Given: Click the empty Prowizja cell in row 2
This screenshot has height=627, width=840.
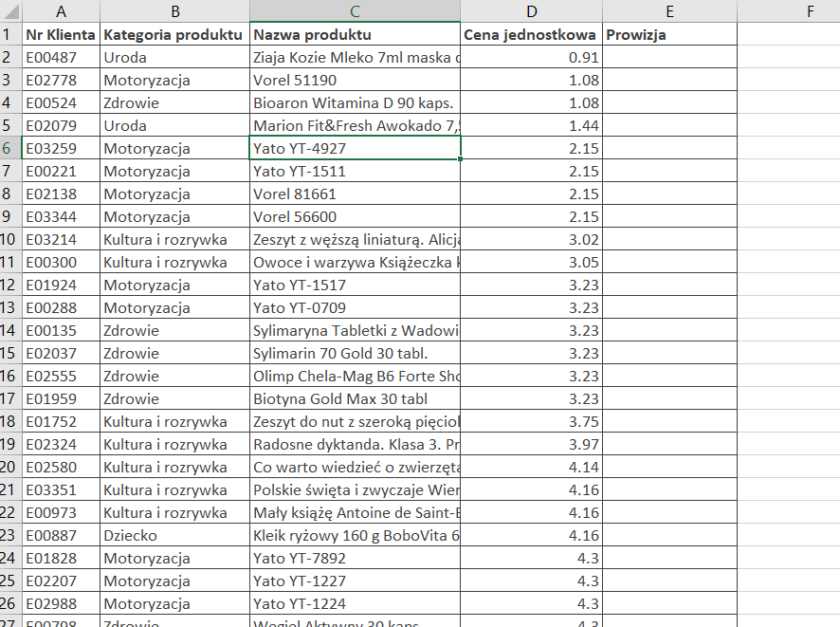Looking at the screenshot, I should click(669, 57).
